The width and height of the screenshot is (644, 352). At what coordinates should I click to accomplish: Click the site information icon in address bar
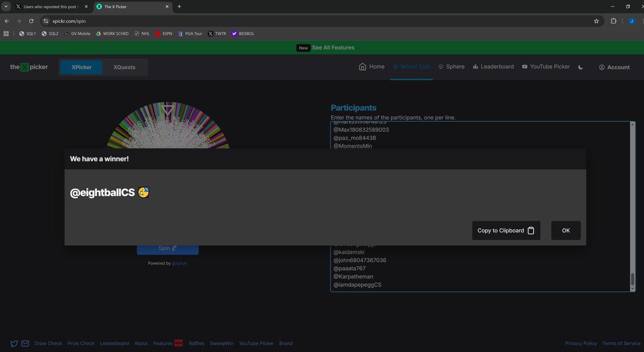coord(46,21)
